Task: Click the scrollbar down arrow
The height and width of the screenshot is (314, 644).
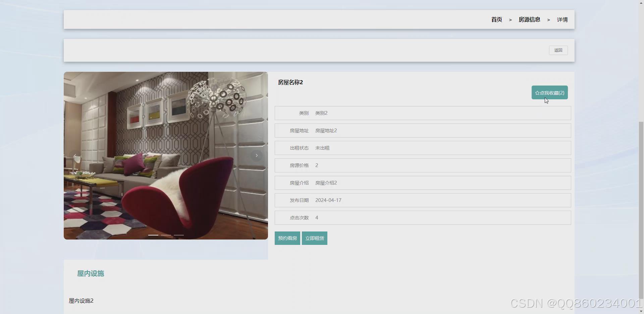Action: click(641, 311)
